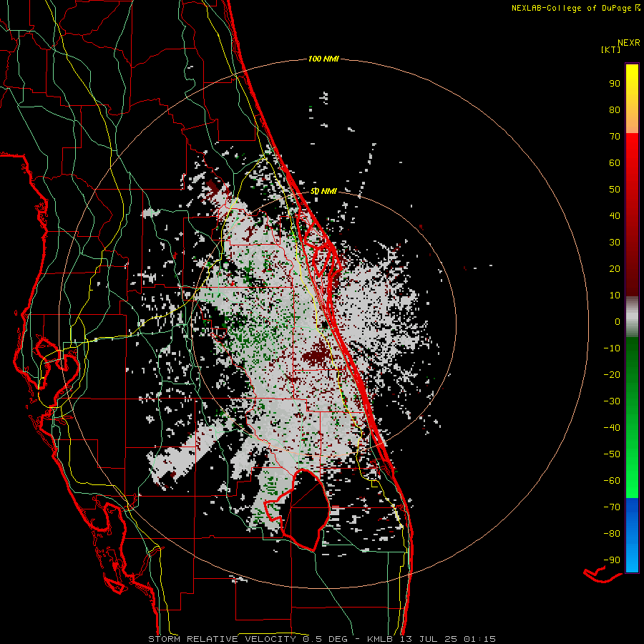Click the 10 value on velocity scale
Viewport: 644px width, 644px height.
point(615,296)
